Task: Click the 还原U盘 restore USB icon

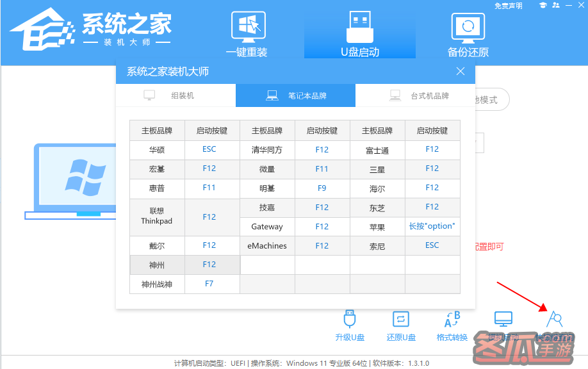Action: pyautogui.click(x=401, y=320)
